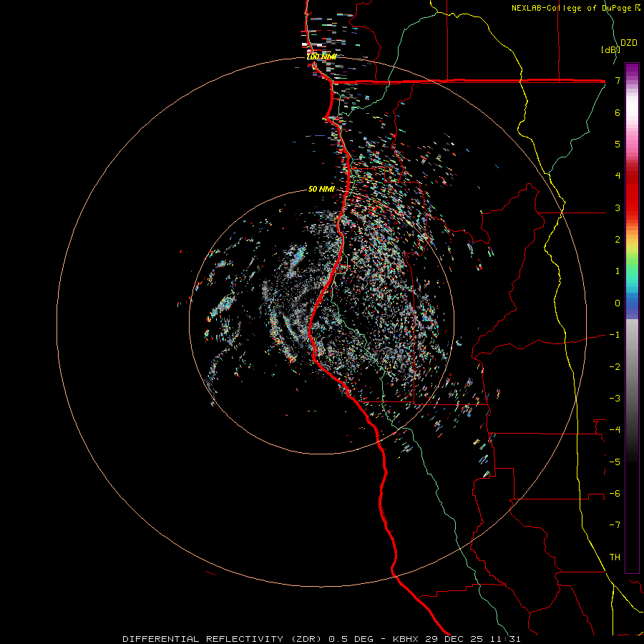Screen dimensions: 644x644
Task: Click the TH threshold label on the scale
Action: click(615, 557)
